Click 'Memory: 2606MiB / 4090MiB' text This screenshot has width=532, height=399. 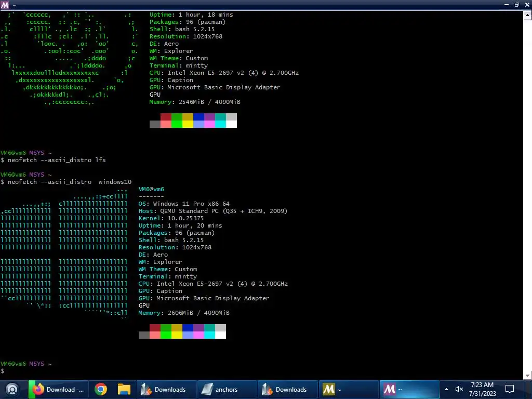pyautogui.click(x=184, y=313)
